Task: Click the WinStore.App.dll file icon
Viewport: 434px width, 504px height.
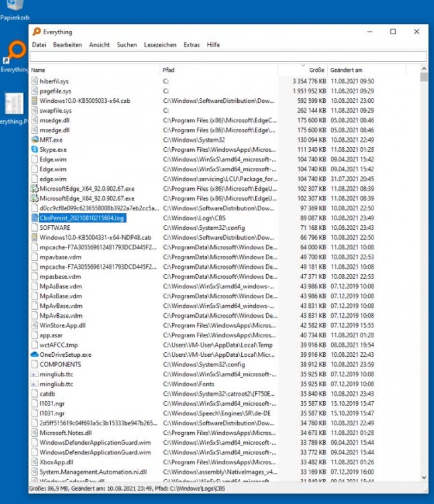Action: click(x=35, y=325)
